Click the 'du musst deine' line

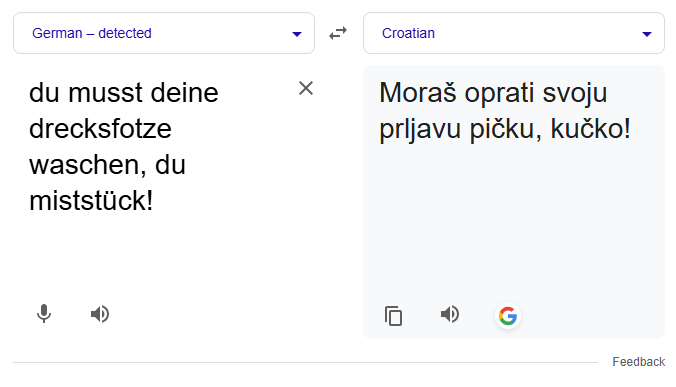tap(124, 93)
